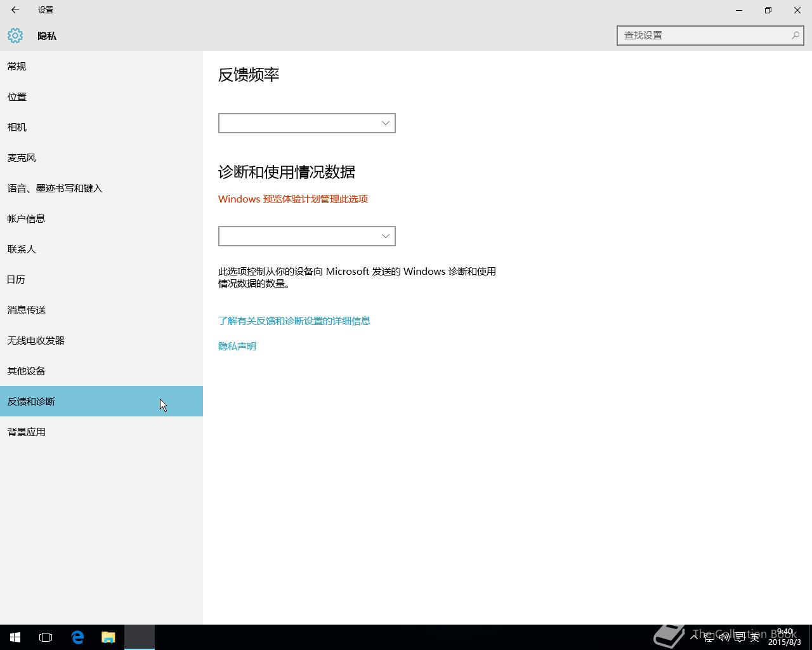Click the magnifier icon in the search box
This screenshot has height=650, width=812.
pyautogui.click(x=795, y=36)
